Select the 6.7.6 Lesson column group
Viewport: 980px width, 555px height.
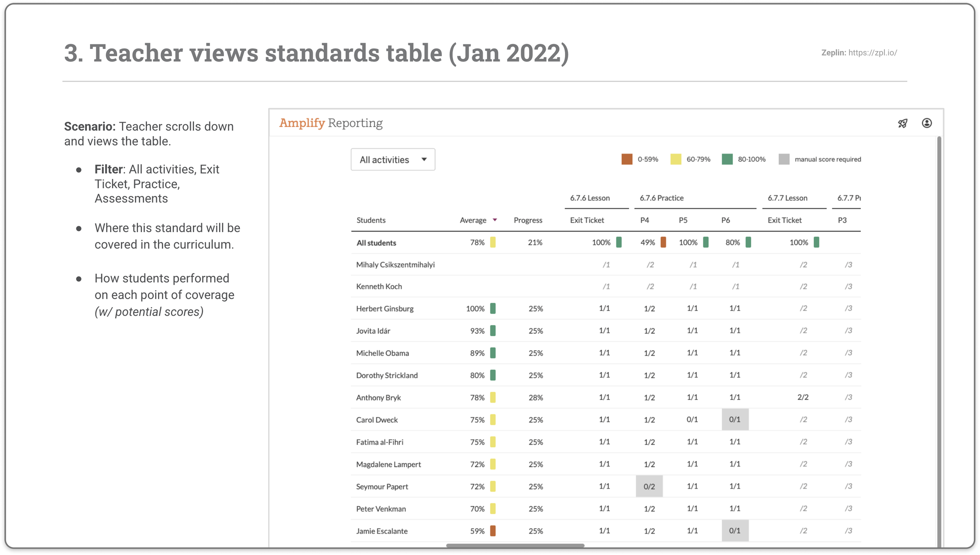590,198
